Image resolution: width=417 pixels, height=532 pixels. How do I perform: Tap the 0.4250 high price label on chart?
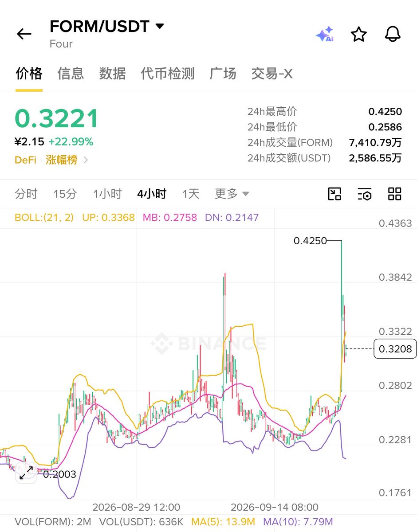310,241
